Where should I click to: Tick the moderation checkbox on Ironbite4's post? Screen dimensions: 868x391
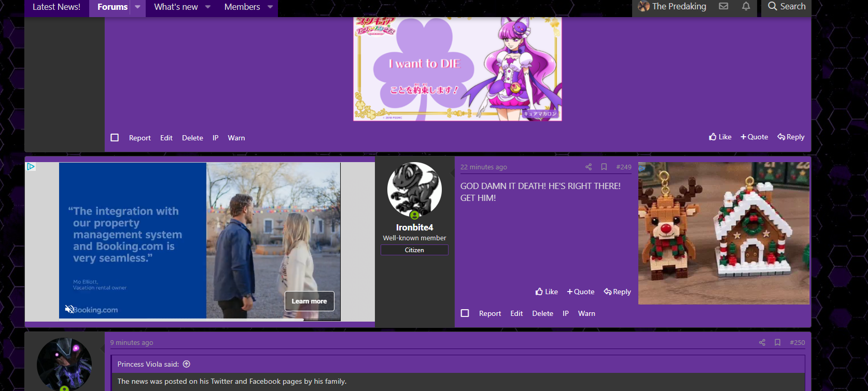pyautogui.click(x=465, y=313)
